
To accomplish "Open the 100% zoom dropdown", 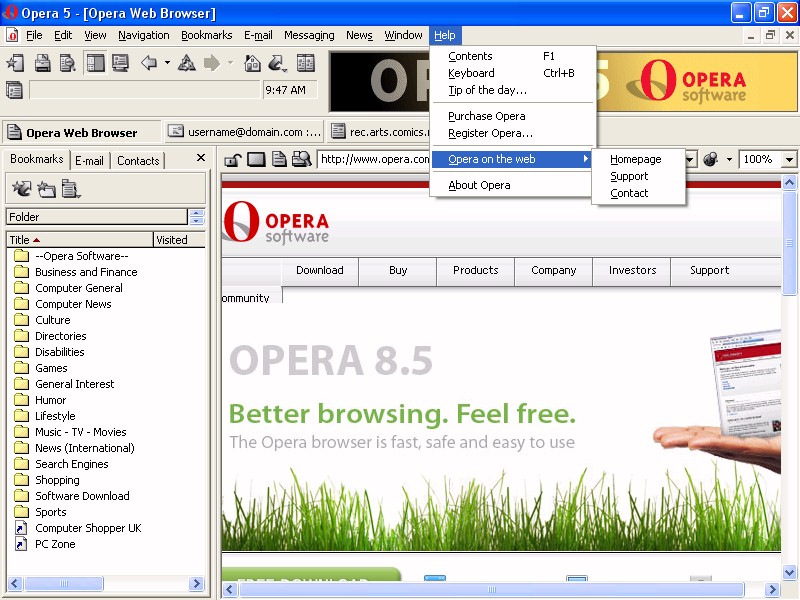I will [789, 160].
